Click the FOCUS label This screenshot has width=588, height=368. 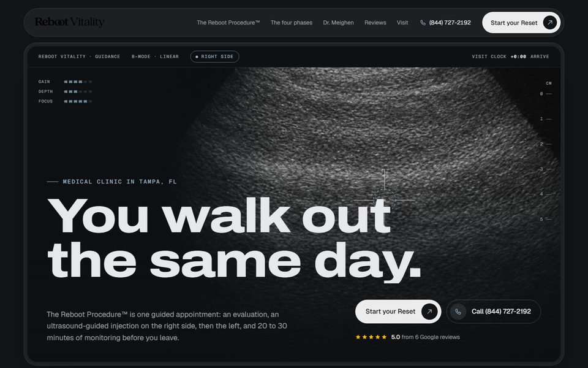coord(45,101)
